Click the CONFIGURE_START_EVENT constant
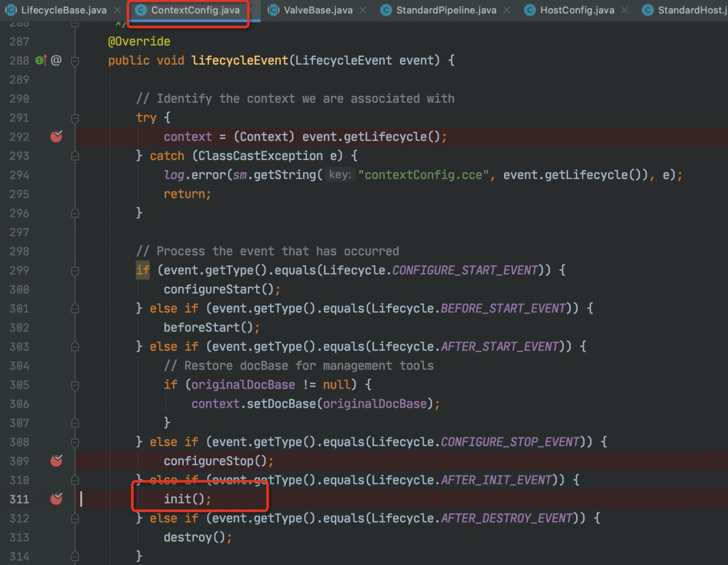This screenshot has height=565, width=728. (x=465, y=270)
